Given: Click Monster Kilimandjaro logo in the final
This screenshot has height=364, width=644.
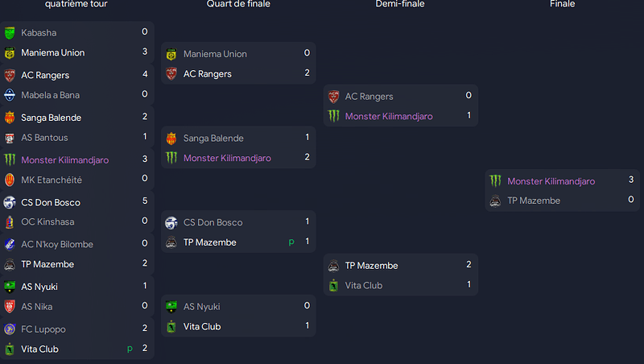Looking at the screenshot, I should tap(496, 181).
